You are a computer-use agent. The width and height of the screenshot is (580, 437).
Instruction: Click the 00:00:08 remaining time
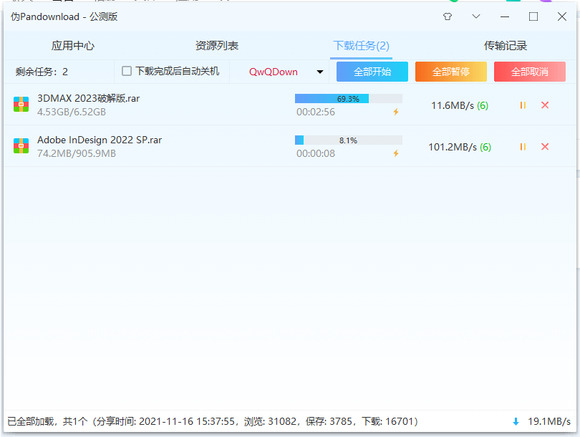[316, 154]
